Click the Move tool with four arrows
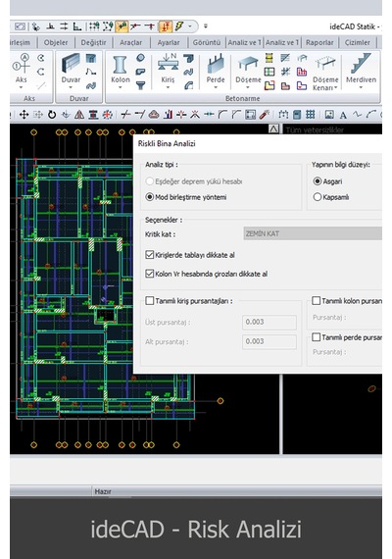Viewport: 392px width, 559px height. tap(24, 115)
